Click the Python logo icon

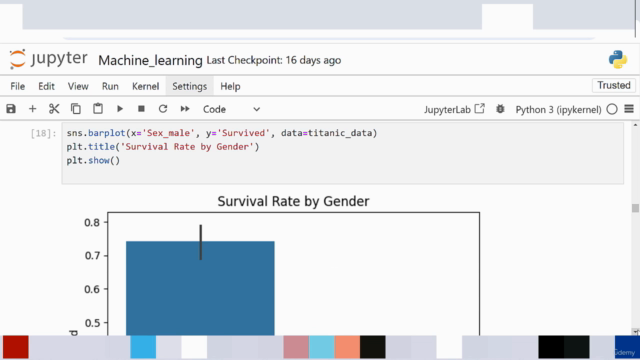(x=618, y=60)
